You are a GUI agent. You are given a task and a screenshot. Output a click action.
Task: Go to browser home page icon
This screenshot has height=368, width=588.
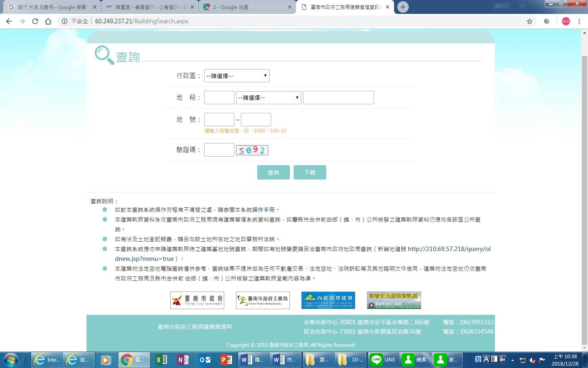pos(48,21)
